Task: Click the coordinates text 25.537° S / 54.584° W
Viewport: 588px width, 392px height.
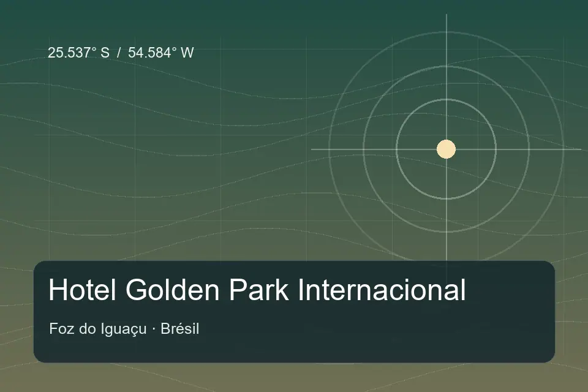Action: pos(121,53)
